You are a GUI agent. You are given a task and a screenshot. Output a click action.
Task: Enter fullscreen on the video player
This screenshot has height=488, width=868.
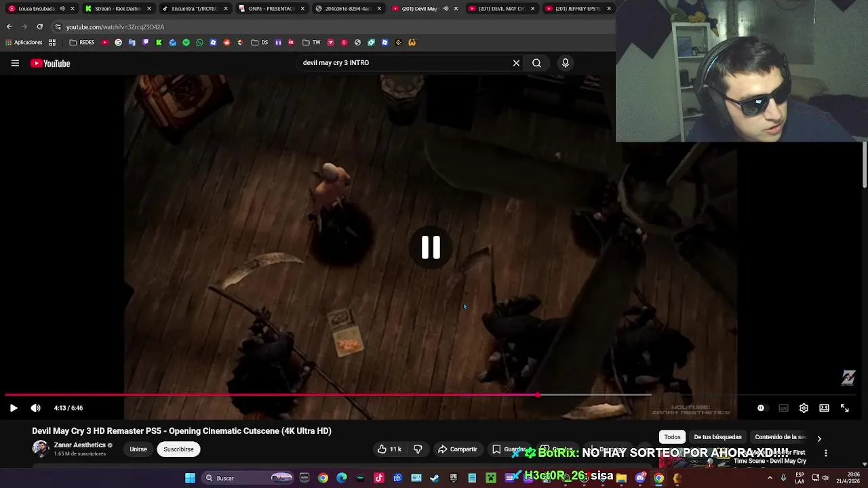(845, 408)
